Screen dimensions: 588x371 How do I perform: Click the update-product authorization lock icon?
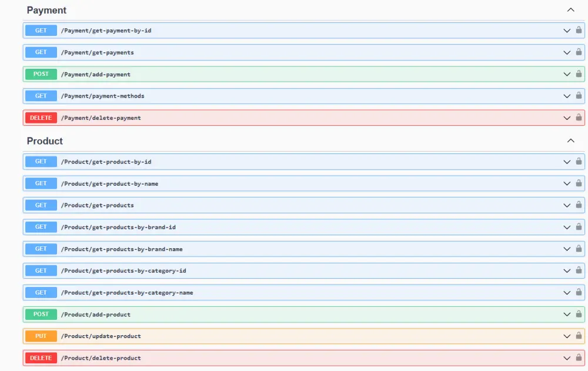click(x=579, y=336)
